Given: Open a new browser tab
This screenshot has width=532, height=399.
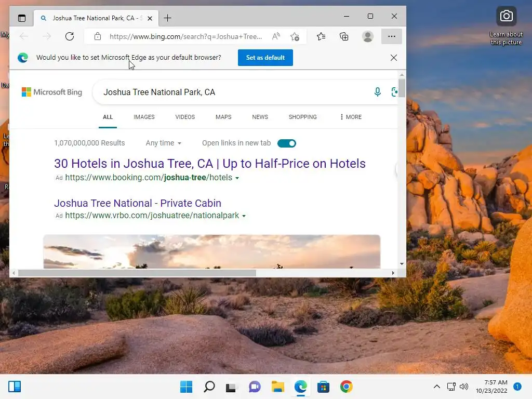Looking at the screenshot, I should (168, 18).
